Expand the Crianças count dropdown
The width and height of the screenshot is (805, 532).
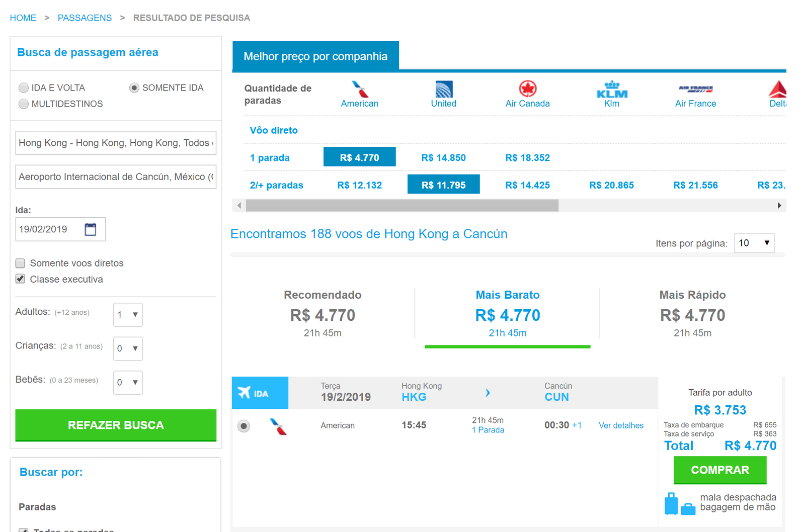pyautogui.click(x=128, y=348)
